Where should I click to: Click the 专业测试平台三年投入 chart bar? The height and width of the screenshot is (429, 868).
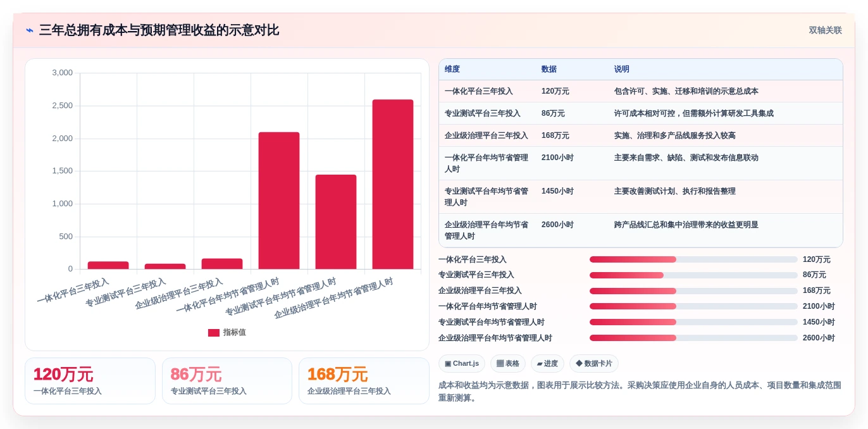point(165,266)
